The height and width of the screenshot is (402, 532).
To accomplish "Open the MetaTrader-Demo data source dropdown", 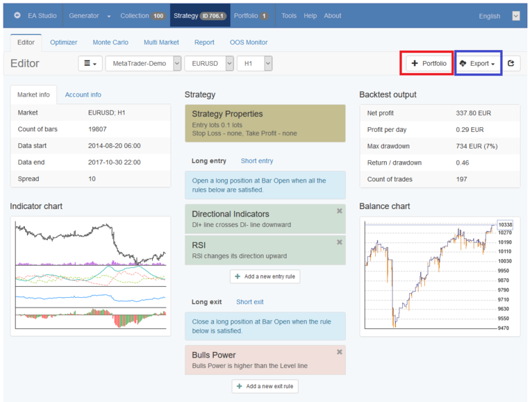I will (x=143, y=63).
